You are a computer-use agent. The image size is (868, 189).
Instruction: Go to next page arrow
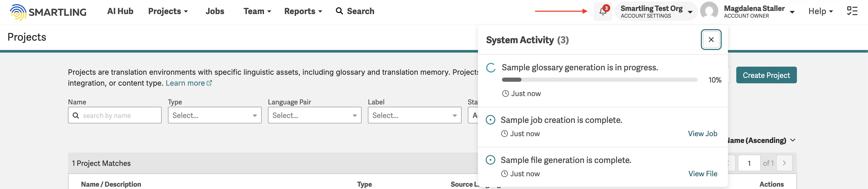784,163
